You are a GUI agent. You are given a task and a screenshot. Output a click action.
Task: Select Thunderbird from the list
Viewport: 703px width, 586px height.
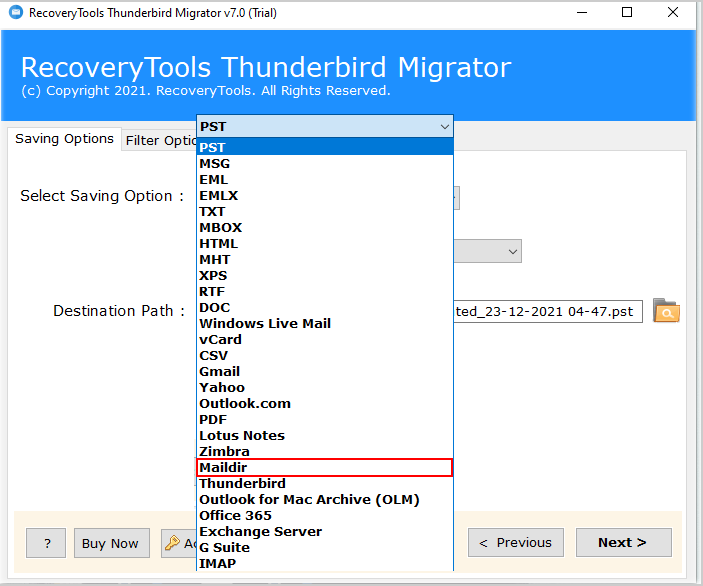point(325,483)
